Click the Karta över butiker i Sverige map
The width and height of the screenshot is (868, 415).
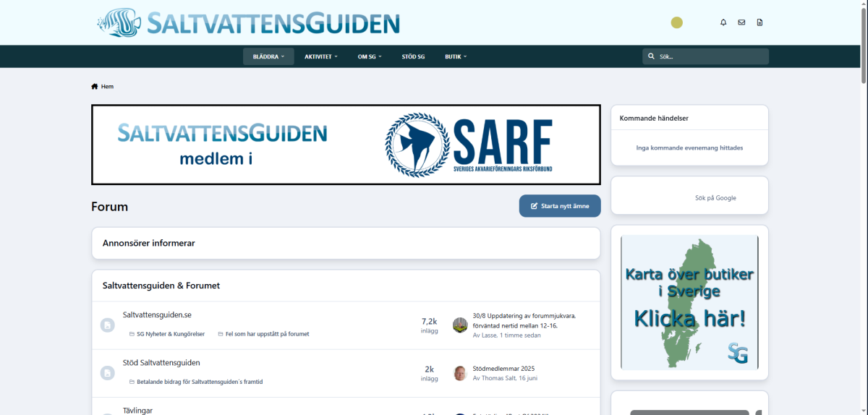click(690, 302)
